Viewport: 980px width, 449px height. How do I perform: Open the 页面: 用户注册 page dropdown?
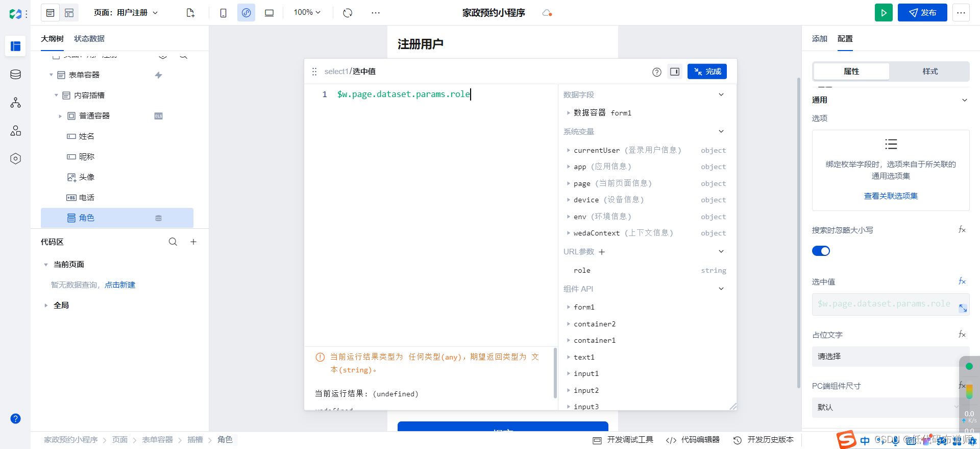point(126,13)
